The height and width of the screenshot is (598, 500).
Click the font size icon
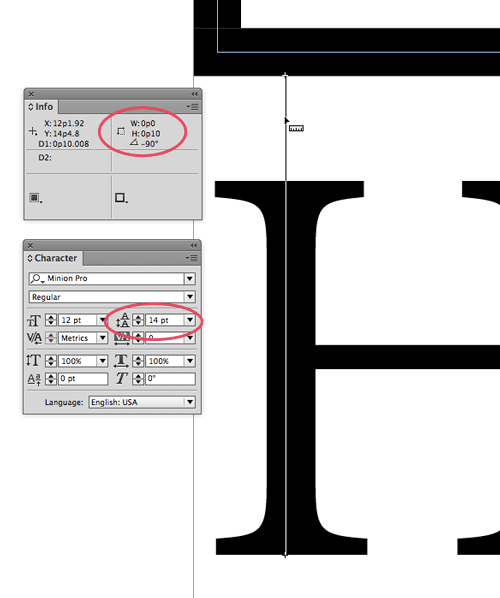pos(34,320)
